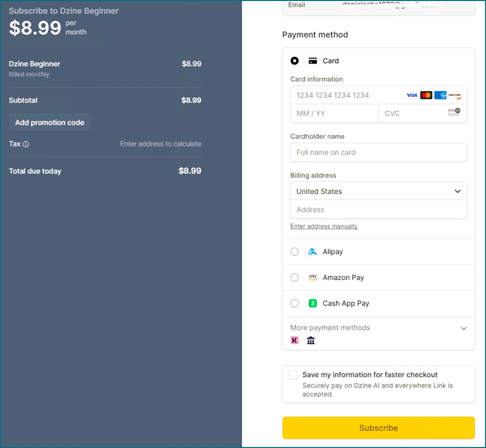Select the Card payment radio button
The height and width of the screenshot is (448, 486).
click(x=295, y=61)
